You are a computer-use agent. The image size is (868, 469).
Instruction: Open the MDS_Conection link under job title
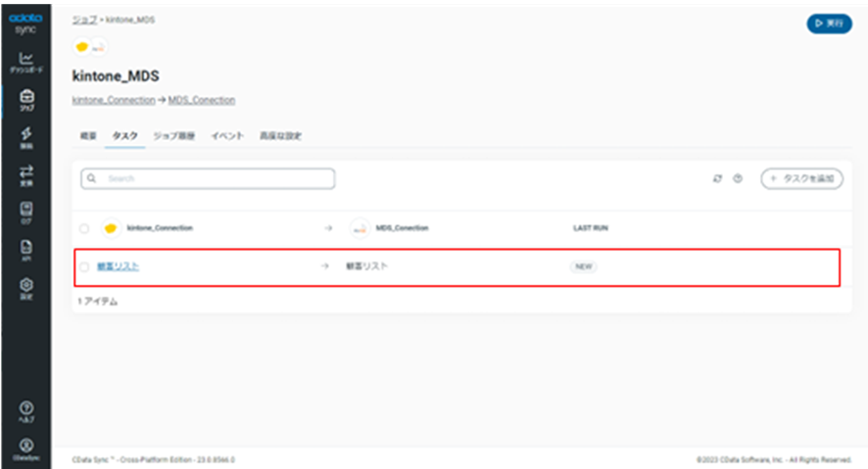click(x=202, y=100)
